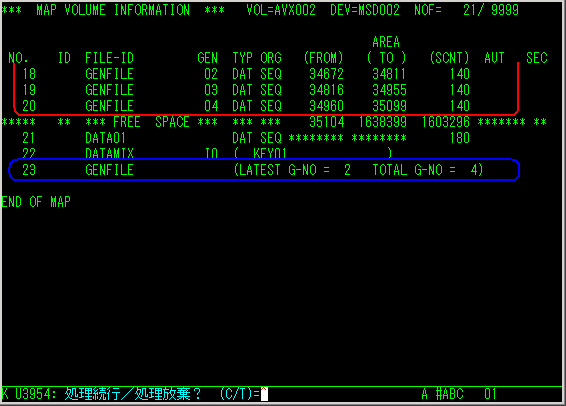Click the NOF= label in header

[x=428, y=10]
